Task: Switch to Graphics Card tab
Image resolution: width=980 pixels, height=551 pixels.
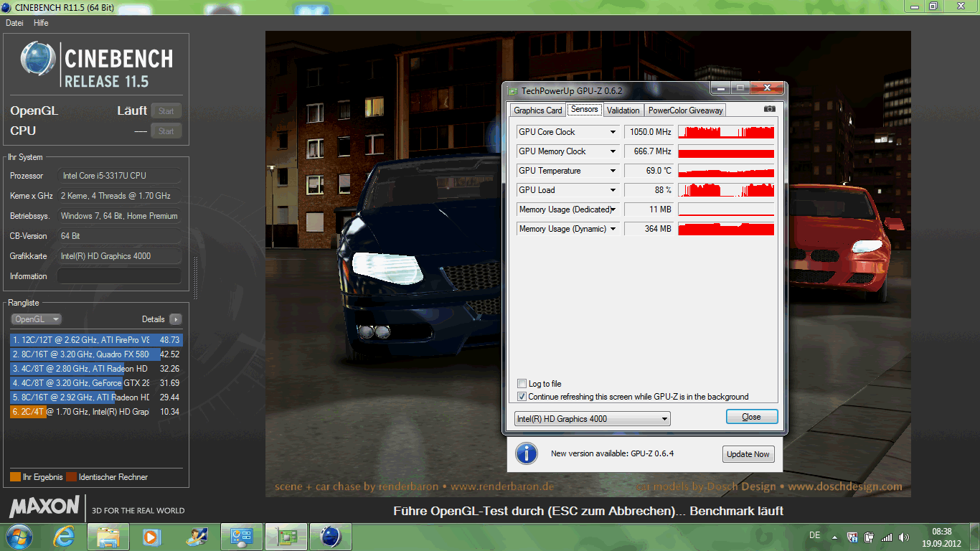Action: pyautogui.click(x=538, y=110)
